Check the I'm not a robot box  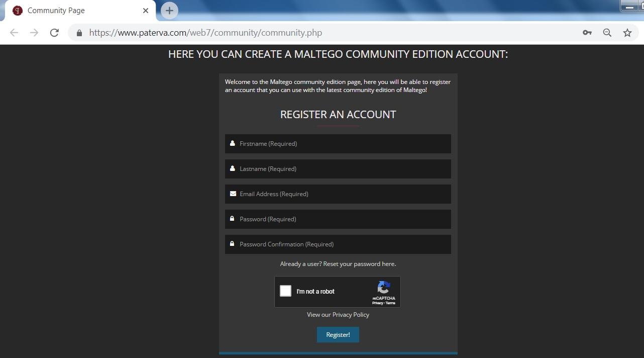pyautogui.click(x=285, y=291)
